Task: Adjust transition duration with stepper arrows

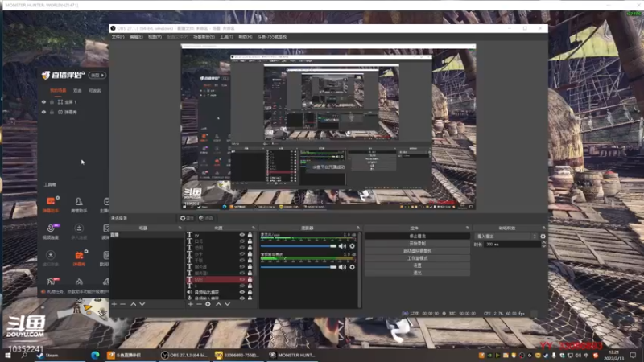Action: pyautogui.click(x=544, y=245)
